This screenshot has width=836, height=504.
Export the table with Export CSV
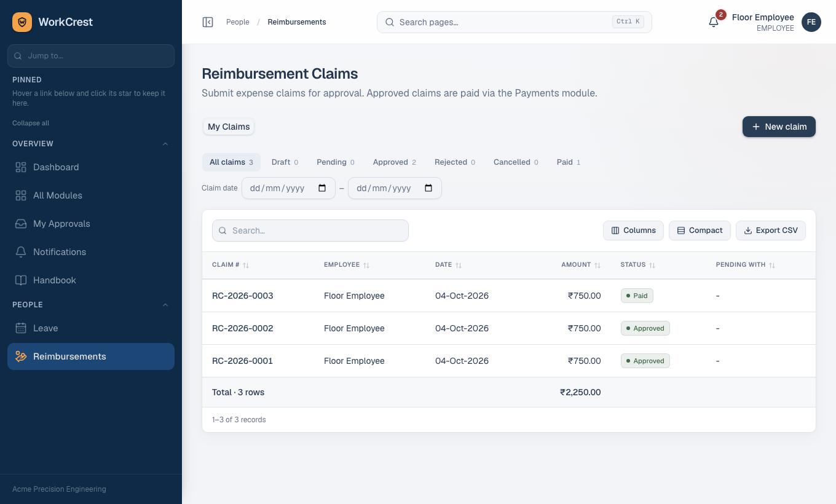point(771,230)
